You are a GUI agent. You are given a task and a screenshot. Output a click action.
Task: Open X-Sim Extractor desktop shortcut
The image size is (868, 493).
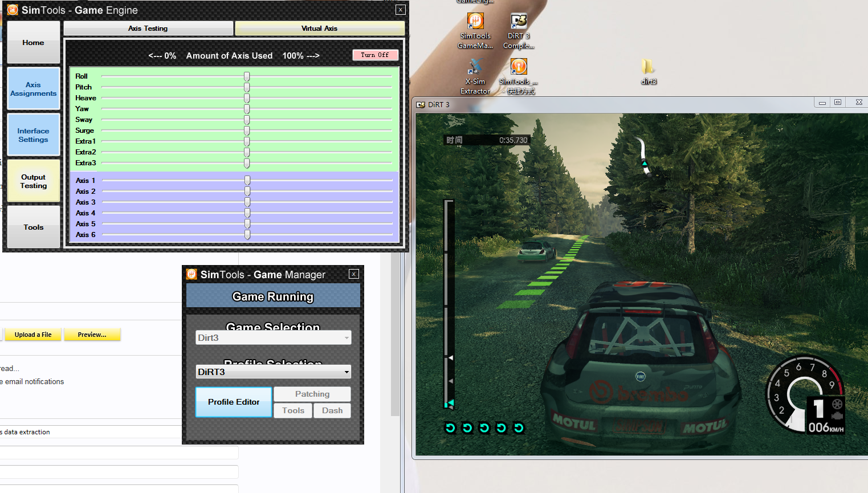click(475, 76)
